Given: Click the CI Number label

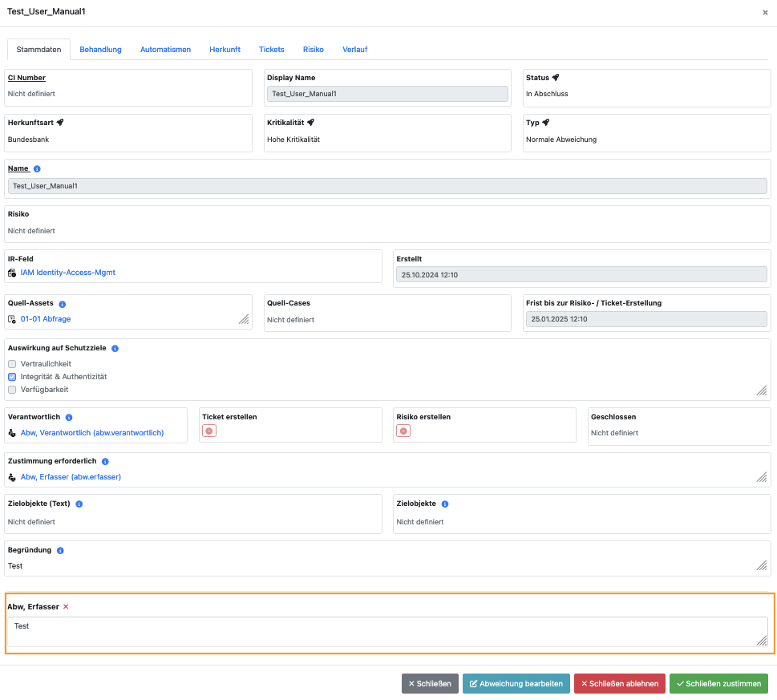Looking at the screenshot, I should [26, 78].
